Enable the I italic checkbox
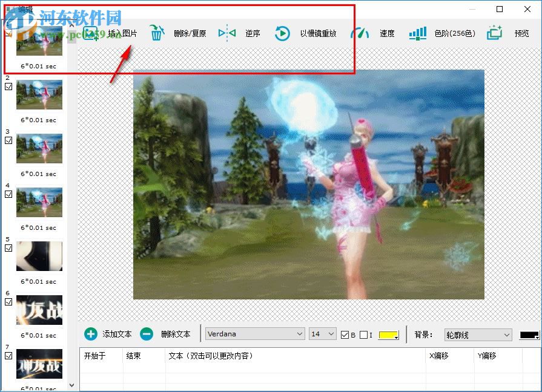The image size is (542, 392). tap(362, 335)
